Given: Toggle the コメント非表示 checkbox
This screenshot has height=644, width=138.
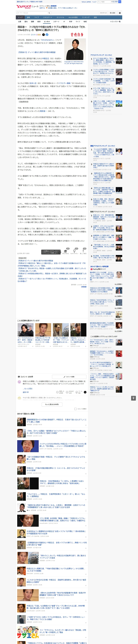Looking at the screenshot, I should (x=75, y=409).
